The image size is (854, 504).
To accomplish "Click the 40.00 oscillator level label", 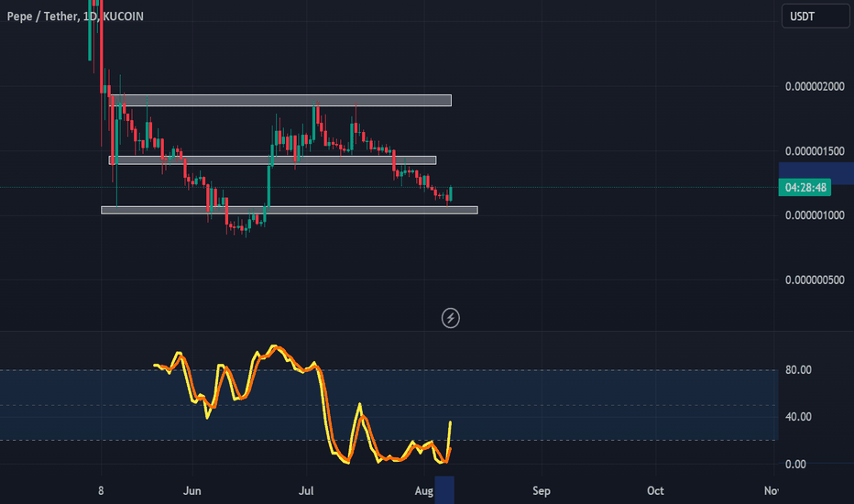I will coord(798,417).
